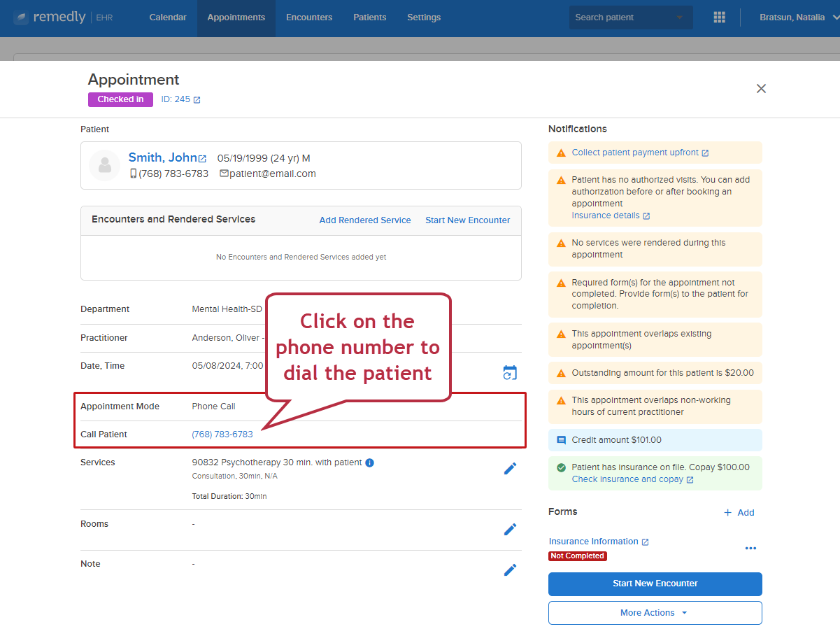The image size is (840, 629).
Task: Click the Add Rendered Service link
Action: [365, 220]
